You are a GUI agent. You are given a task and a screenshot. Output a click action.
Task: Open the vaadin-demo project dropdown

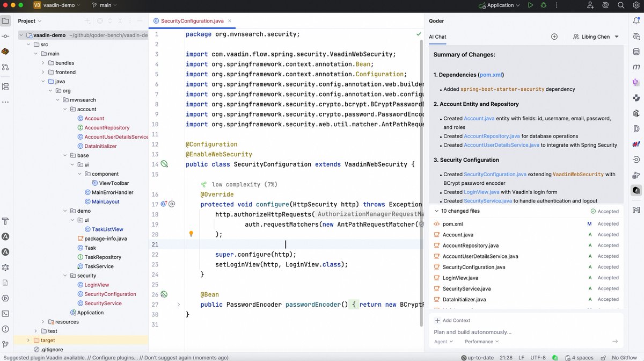tap(57, 5)
